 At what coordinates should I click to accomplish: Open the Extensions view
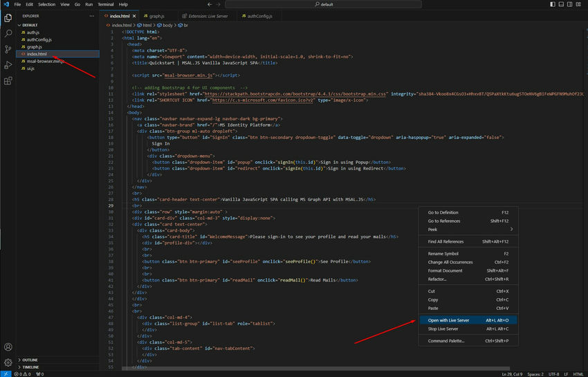[x=8, y=80]
